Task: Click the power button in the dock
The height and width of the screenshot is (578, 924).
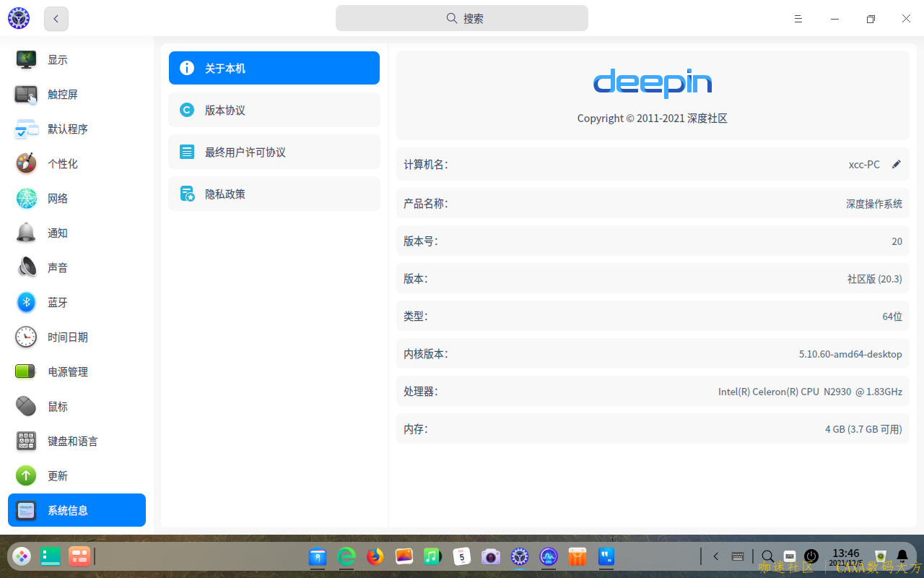Action: (x=811, y=556)
